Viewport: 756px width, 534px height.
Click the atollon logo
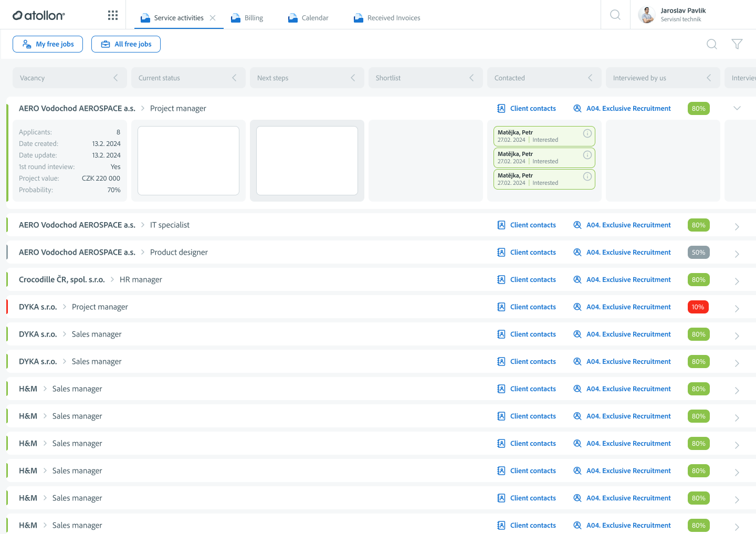(39, 15)
